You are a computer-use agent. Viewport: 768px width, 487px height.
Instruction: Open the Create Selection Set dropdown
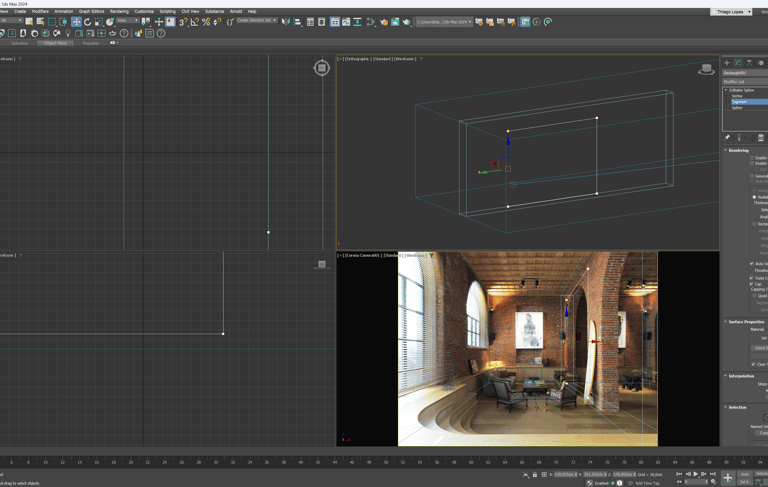tap(257, 21)
